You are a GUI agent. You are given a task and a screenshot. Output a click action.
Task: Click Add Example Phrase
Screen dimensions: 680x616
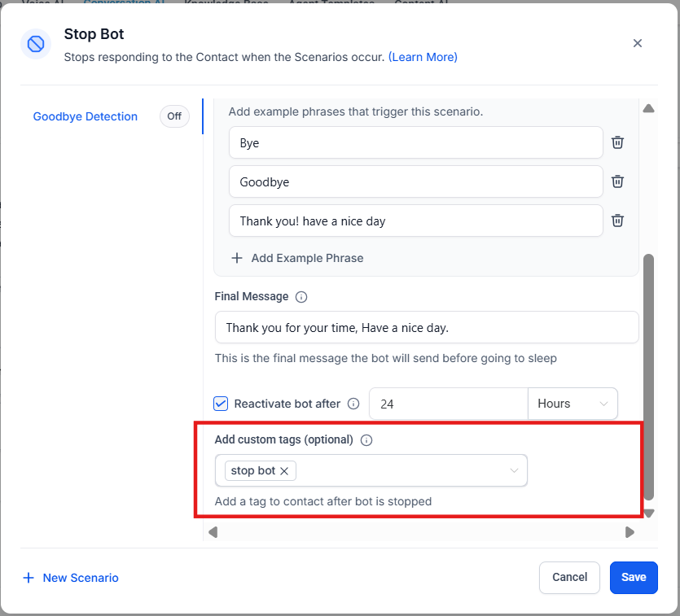tap(297, 258)
